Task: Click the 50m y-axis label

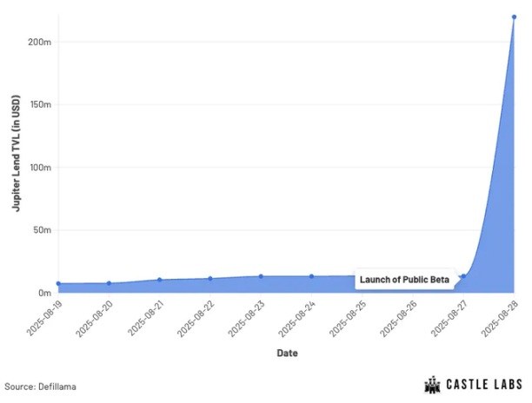Action: (x=42, y=230)
